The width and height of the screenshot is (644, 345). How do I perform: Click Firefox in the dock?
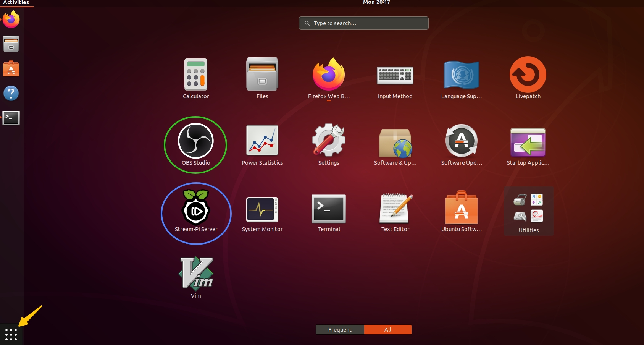(11, 19)
